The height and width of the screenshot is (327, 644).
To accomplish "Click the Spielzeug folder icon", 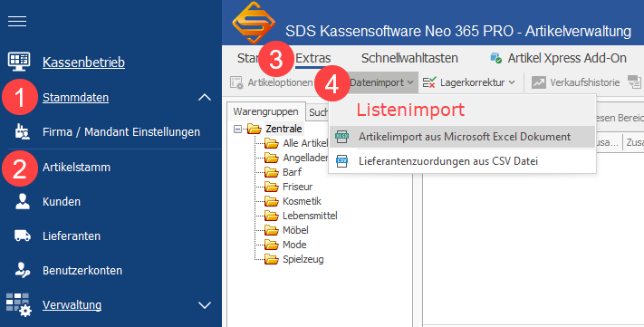I will point(272,259).
